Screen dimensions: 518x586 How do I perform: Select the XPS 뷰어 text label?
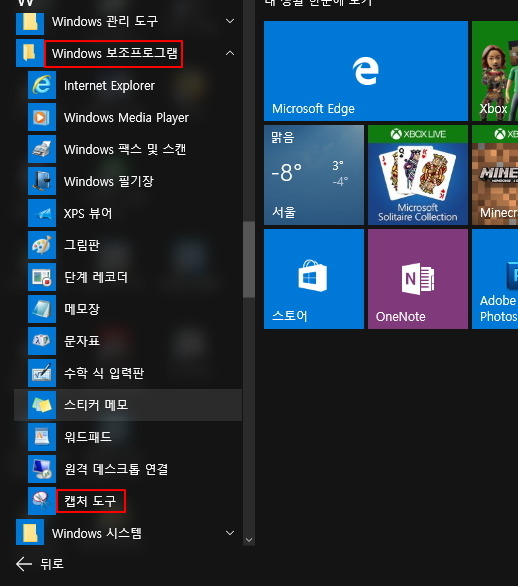(88, 213)
